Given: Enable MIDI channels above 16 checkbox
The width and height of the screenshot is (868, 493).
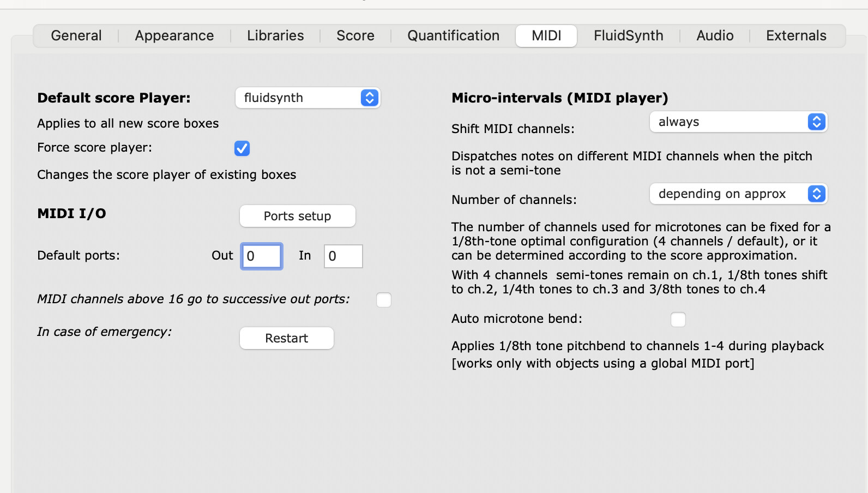Looking at the screenshot, I should [384, 300].
